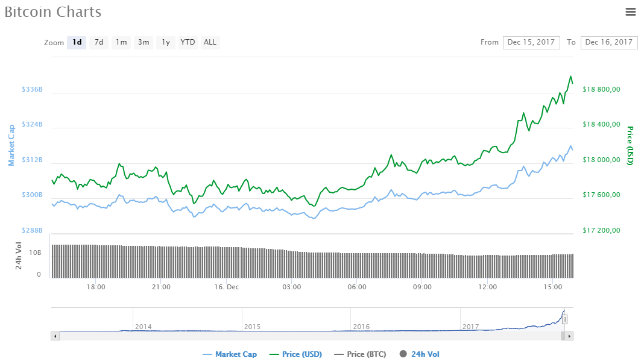Image resolution: width=644 pixels, height=364 pixels.
Task: Edit the To date field
Action: pyautogui.click(x=608, y=42)
